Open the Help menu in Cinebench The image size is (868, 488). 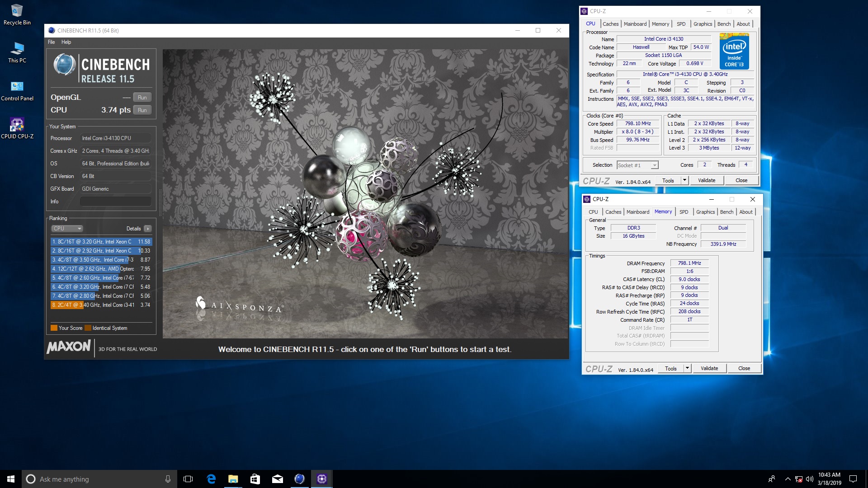pyautogui.click(x=66, y=42)
